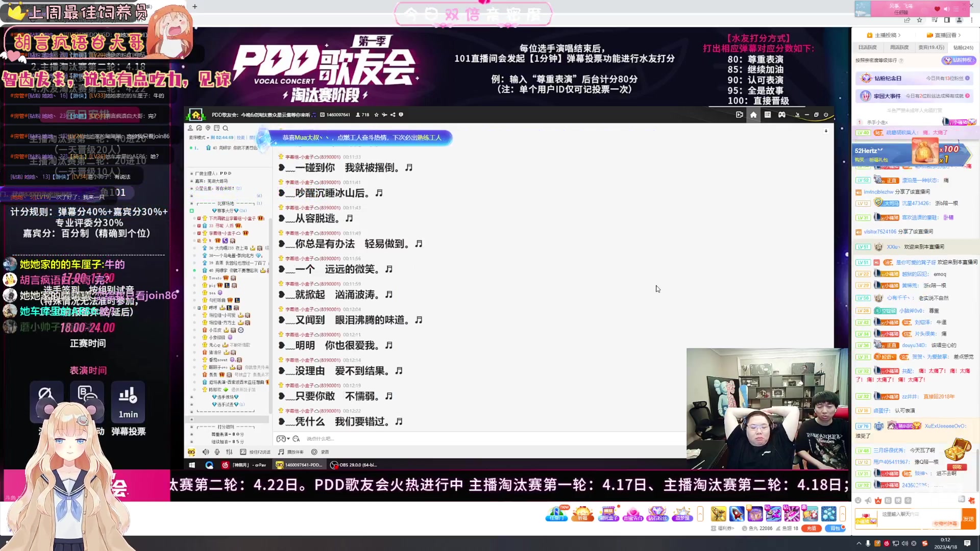Screen dimensions: 980x551
Task: Open the search icon in channel panel
Action: tap(226, 128)
